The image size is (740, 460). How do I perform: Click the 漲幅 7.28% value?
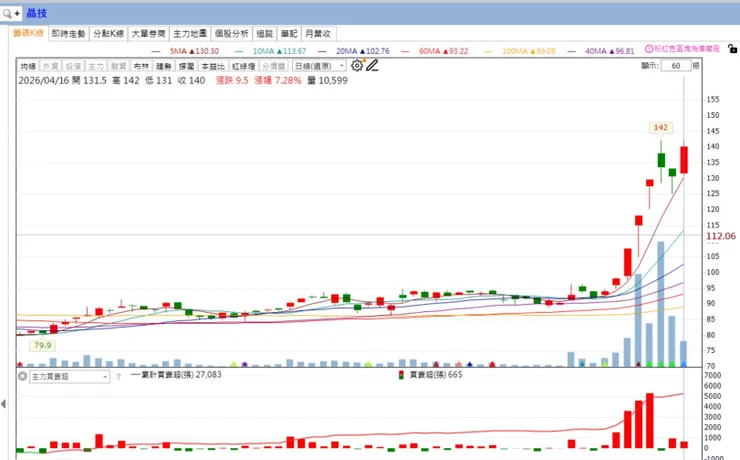(278, 81)
